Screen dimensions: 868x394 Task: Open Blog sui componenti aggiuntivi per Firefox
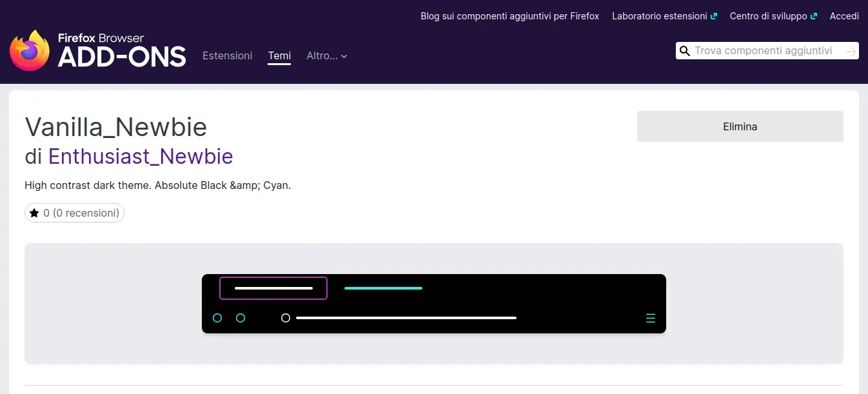[x=509, y=15]
